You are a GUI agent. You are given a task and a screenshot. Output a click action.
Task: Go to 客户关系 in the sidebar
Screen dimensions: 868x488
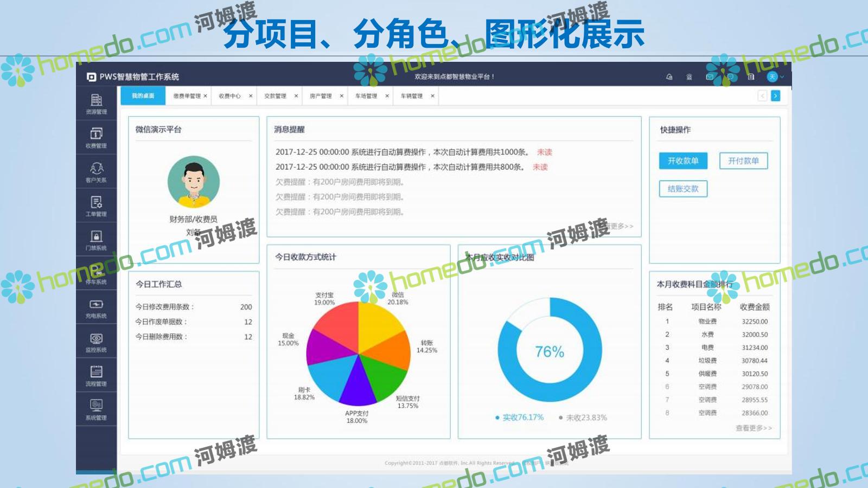96,172
